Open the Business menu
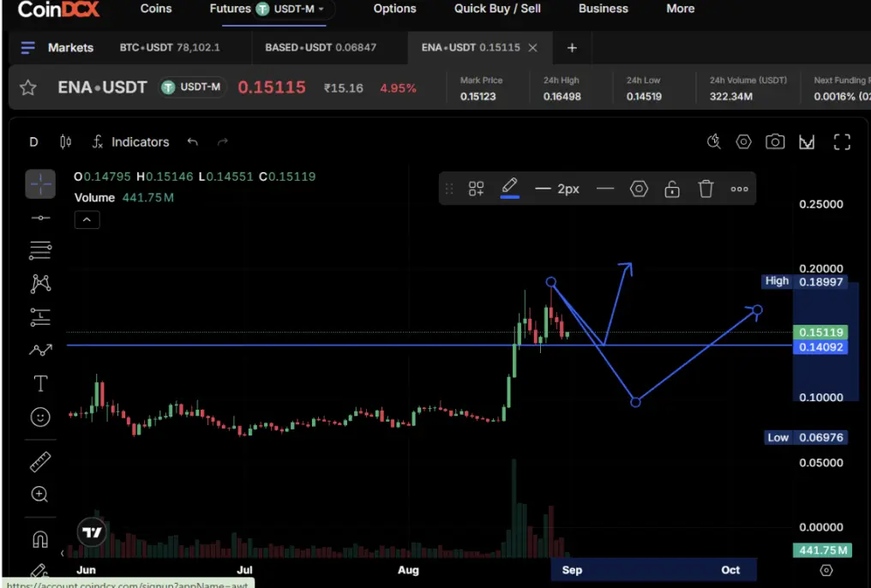Image resolution: width=871 pixels, height=588 pixels. coord(604,9)
